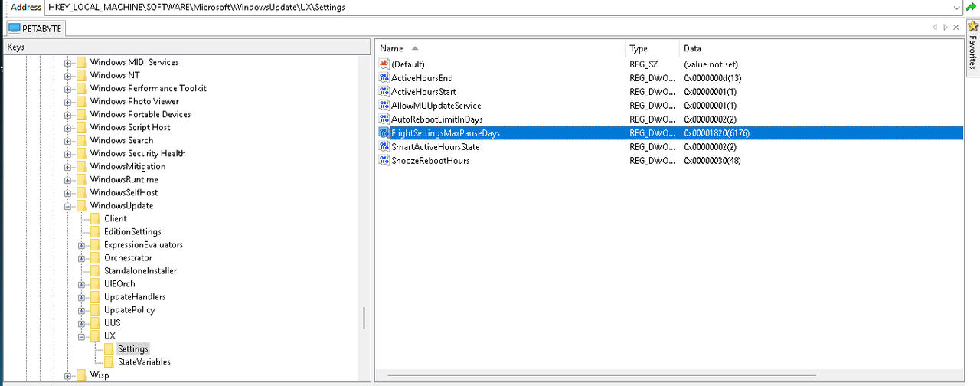Image resolution: width=980 pixels, height=386 pixels.
Task: Expand the Orchestrator key
Action: pos(82,258)
